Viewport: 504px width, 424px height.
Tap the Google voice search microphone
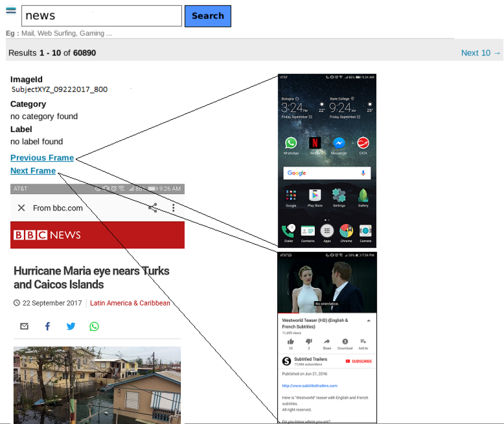click(363, 173)
